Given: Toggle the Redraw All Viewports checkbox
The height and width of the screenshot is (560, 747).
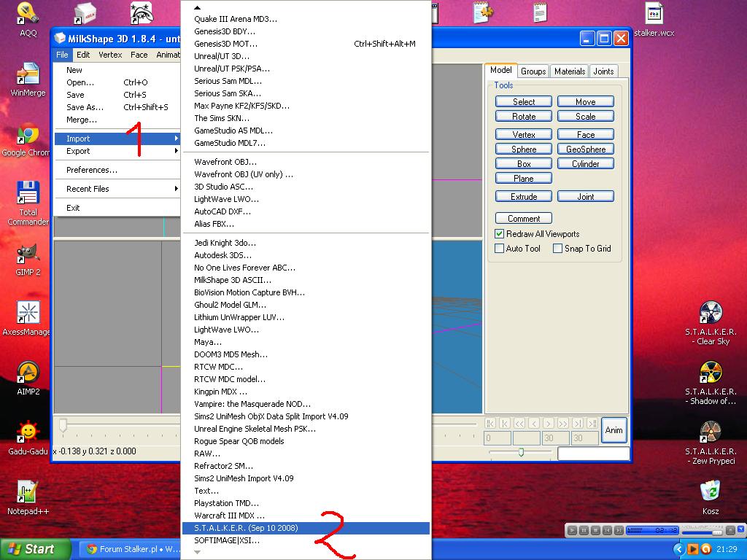Looking at the screenshot, I should [x=499, y=234].
